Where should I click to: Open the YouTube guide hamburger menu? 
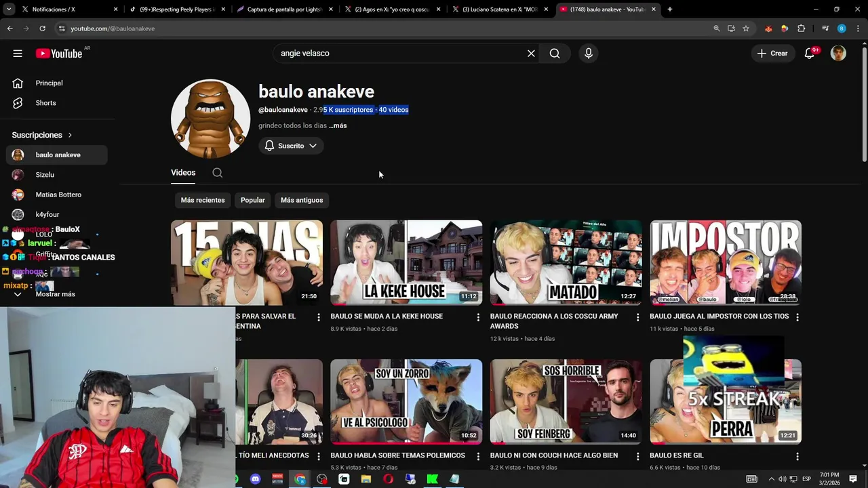point(18,54)
